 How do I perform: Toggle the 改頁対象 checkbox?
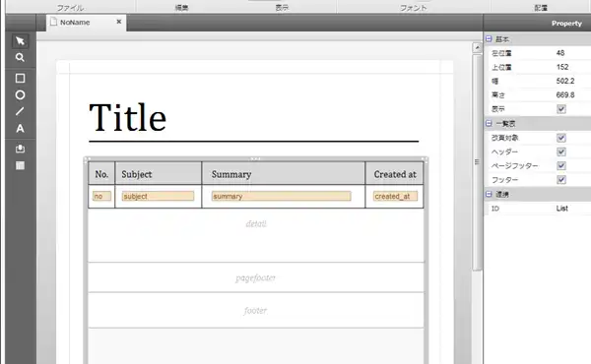561,138
